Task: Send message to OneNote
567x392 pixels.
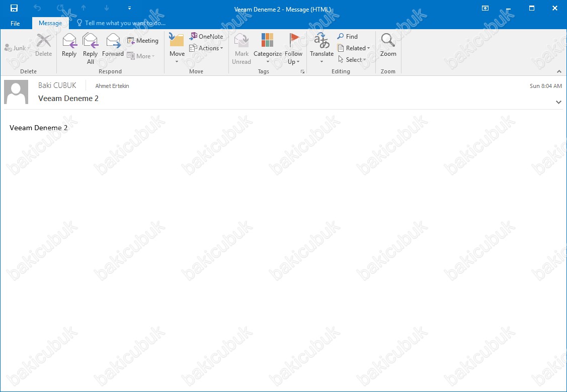Action: pyautogui.click(x=206, y=36)
